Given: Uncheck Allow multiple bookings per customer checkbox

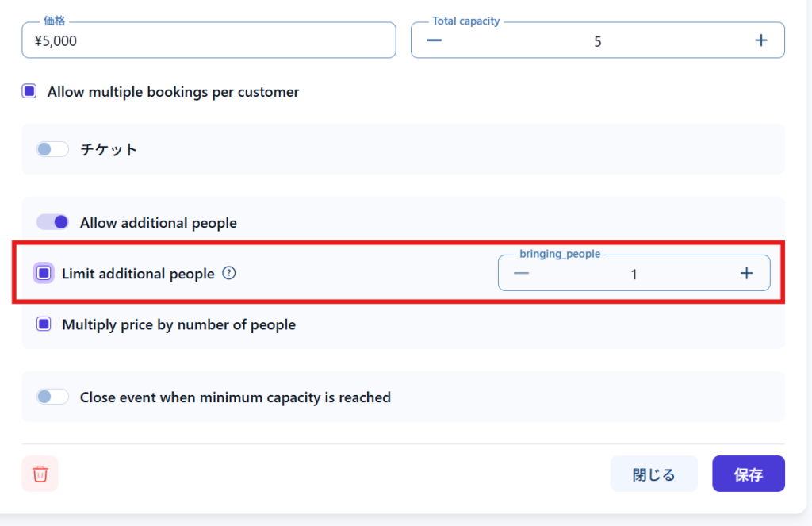Looking at the screenshot, I should click(29, 92).
